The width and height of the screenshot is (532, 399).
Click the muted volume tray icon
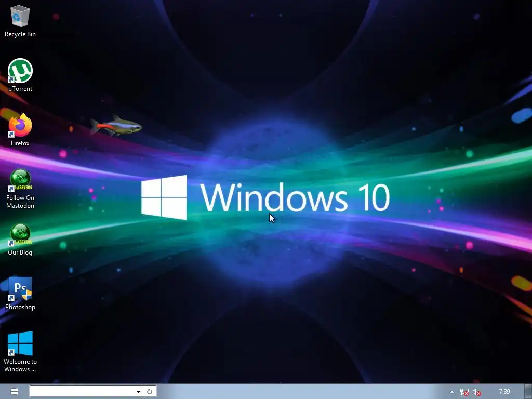point(477,392)
